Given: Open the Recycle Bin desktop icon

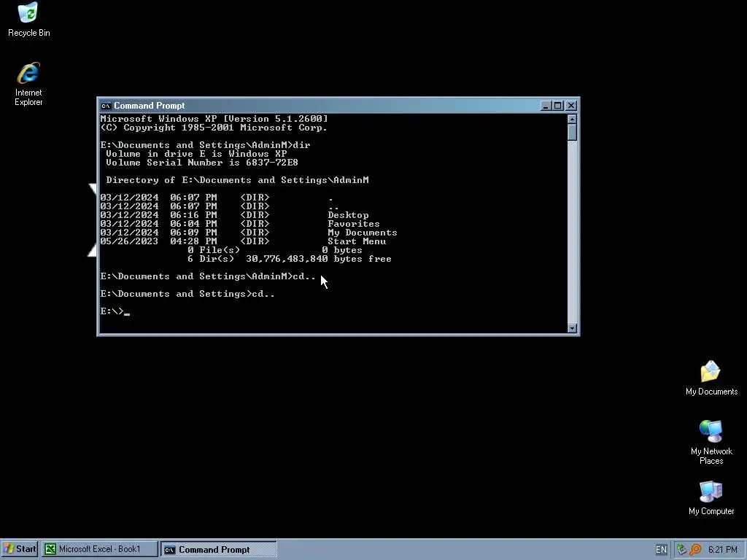Looking at the screenshot, I should [x=28, y=20].
